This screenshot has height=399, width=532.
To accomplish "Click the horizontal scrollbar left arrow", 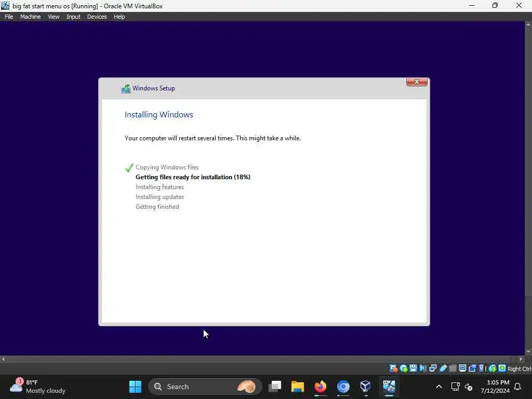I will click(x=3, y=359).
